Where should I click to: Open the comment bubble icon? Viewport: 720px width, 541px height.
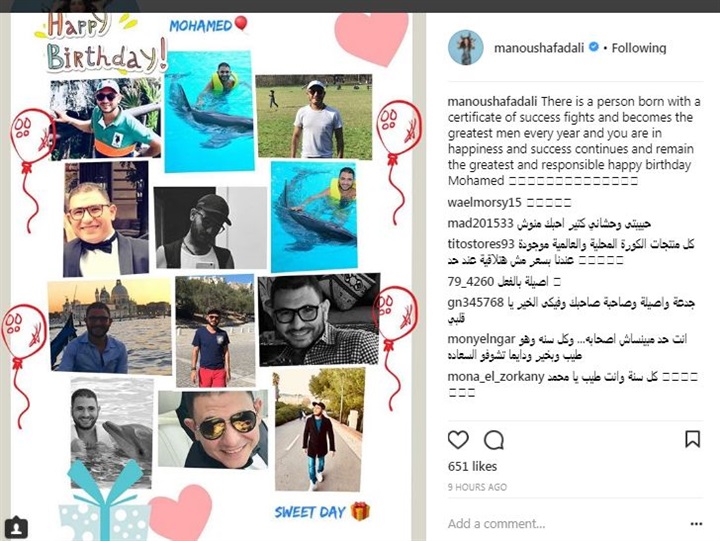pyautogui.click(x=494, y=440)
